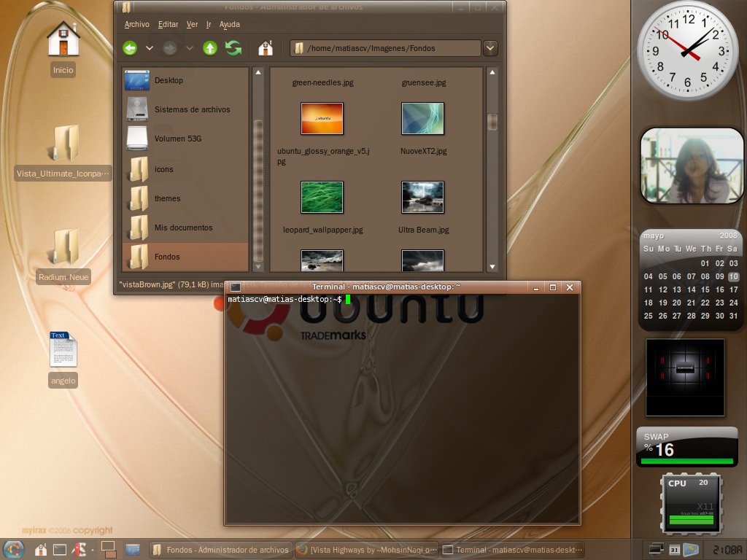Open the Ayuda menu
Image resolution: width=747 pixels, height=560 pixels.
tap(230, 24)
